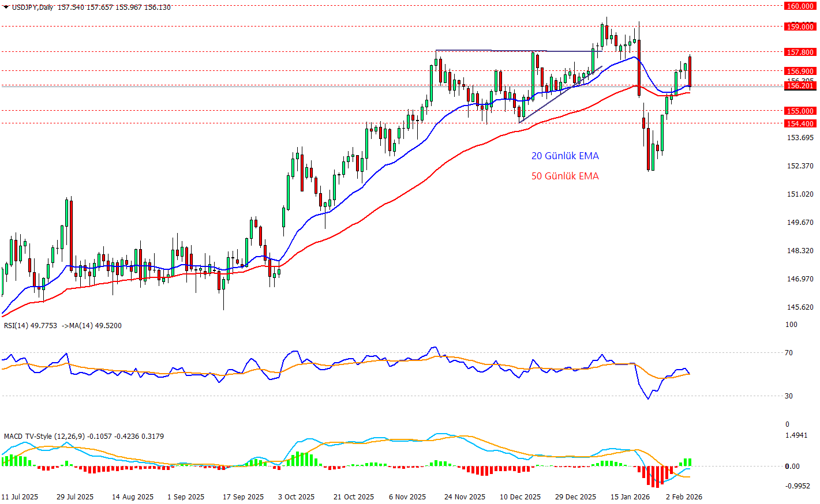Click the 11 Jul 2025 date marker

coord(20,497)
